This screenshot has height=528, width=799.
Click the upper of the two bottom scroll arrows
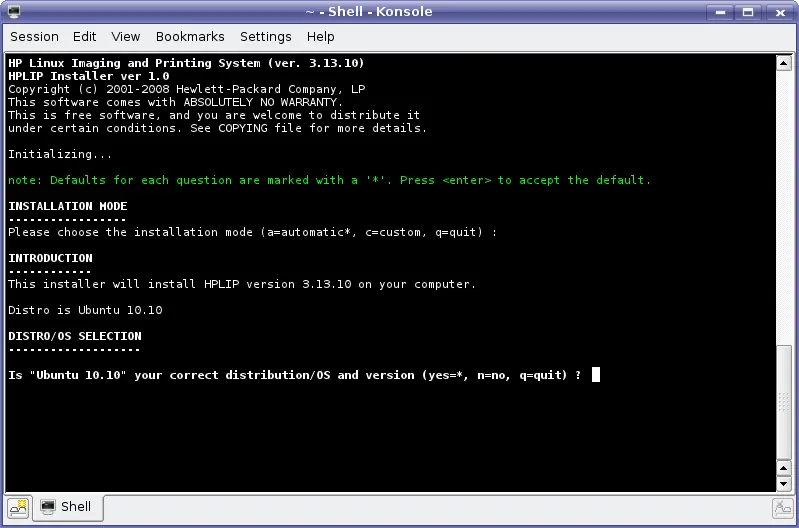(784, 468)
